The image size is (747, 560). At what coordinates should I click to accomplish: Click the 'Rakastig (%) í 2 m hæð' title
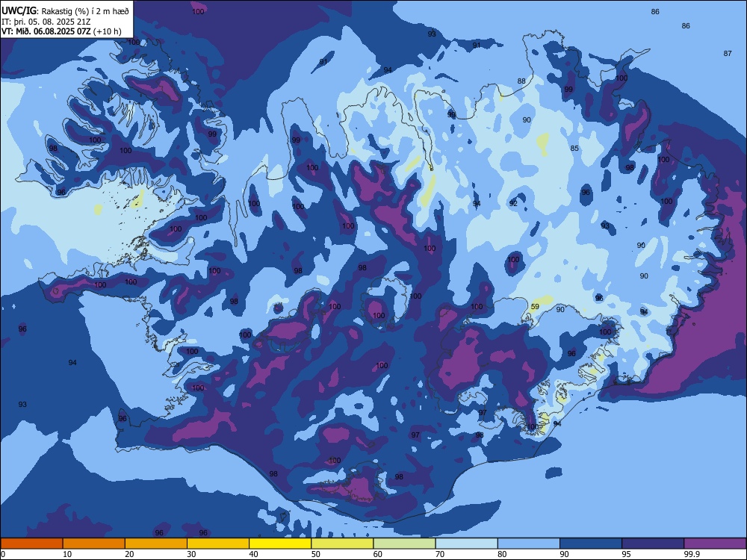(85, 11)
